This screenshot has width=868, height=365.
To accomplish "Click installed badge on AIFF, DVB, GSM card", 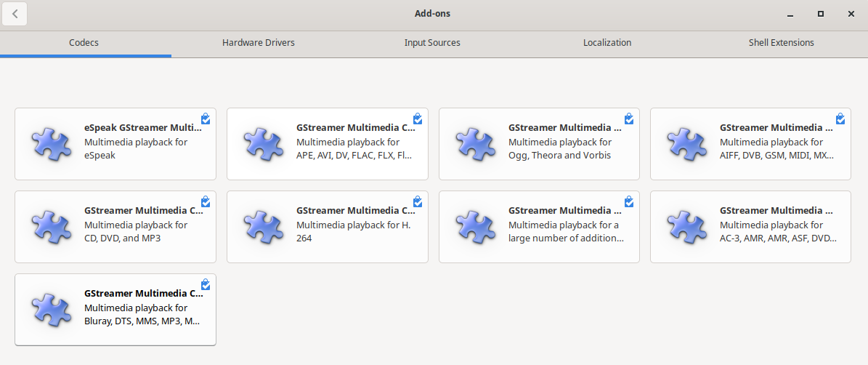I will (840, 119).
